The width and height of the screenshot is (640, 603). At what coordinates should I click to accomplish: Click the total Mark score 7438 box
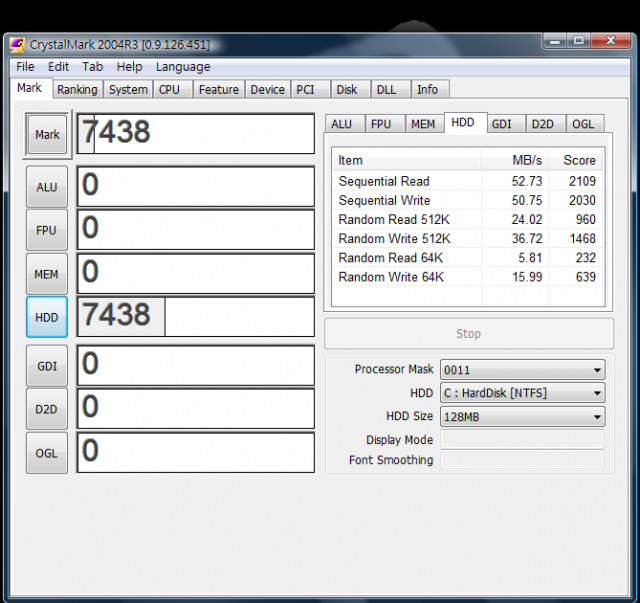coord(196,134)
